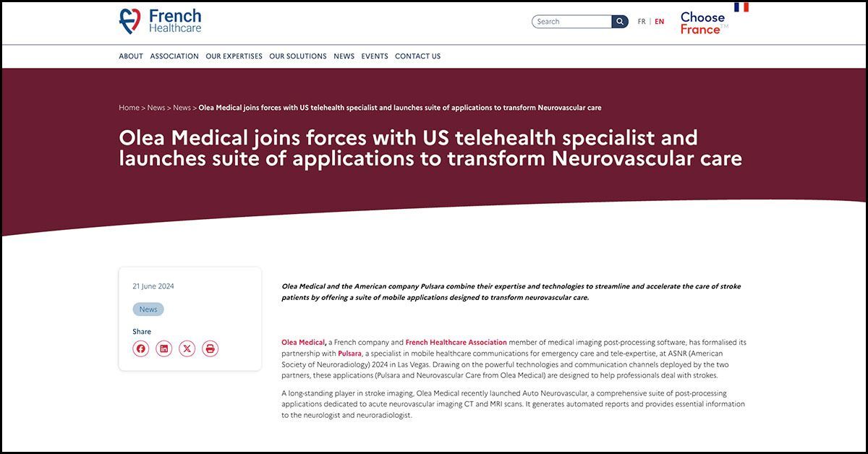Open the ASSOCIATION menu
The width and height of the screenshot is (868, 454).
[174, 56]
